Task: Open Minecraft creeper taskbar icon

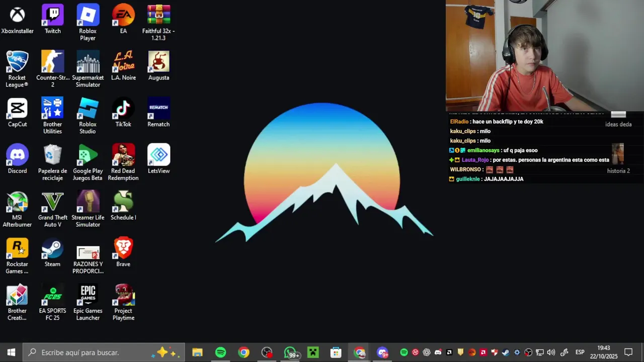Action: click(x=313, y=352)
